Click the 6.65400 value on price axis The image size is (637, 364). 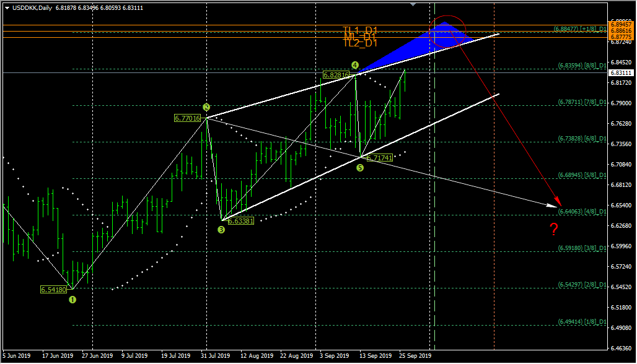(621, 206)
